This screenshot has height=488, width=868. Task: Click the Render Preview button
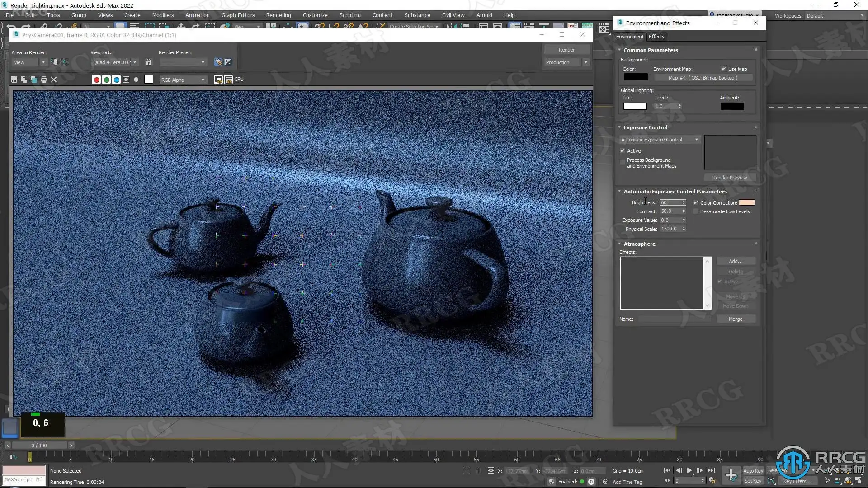(729, 178)
